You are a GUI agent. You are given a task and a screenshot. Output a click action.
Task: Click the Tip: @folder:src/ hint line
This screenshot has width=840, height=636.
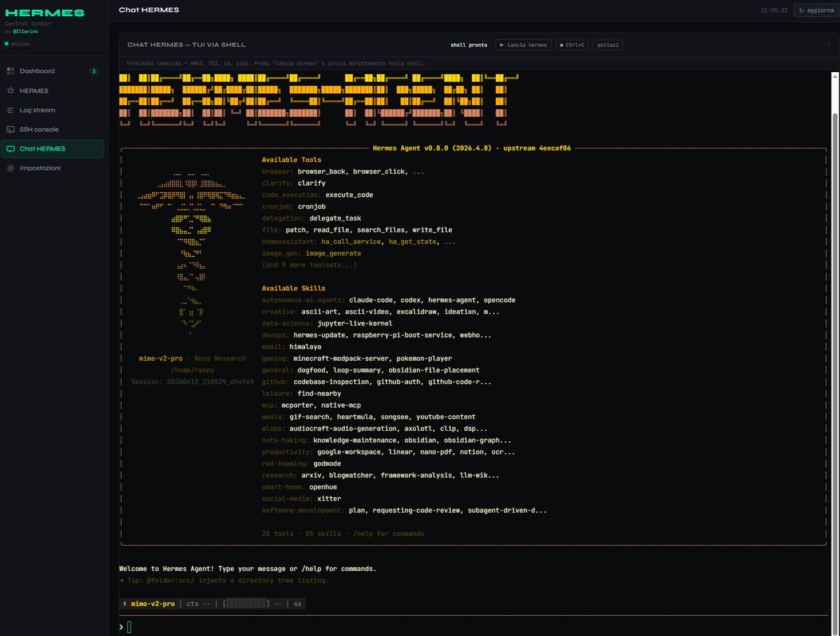click(x=224, y=580)
